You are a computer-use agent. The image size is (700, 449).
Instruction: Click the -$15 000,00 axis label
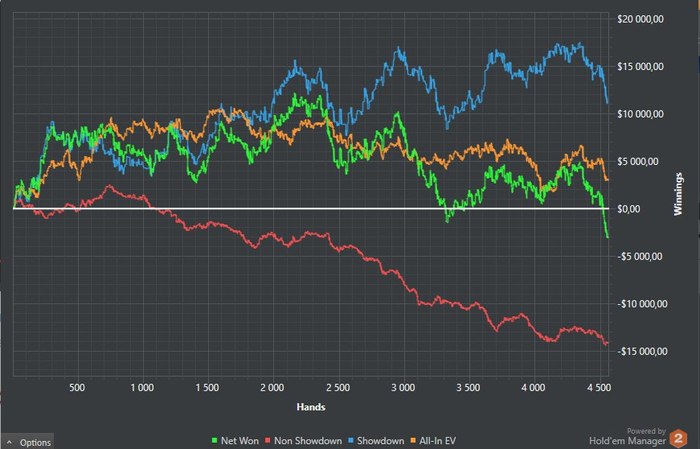click(640, 351)
